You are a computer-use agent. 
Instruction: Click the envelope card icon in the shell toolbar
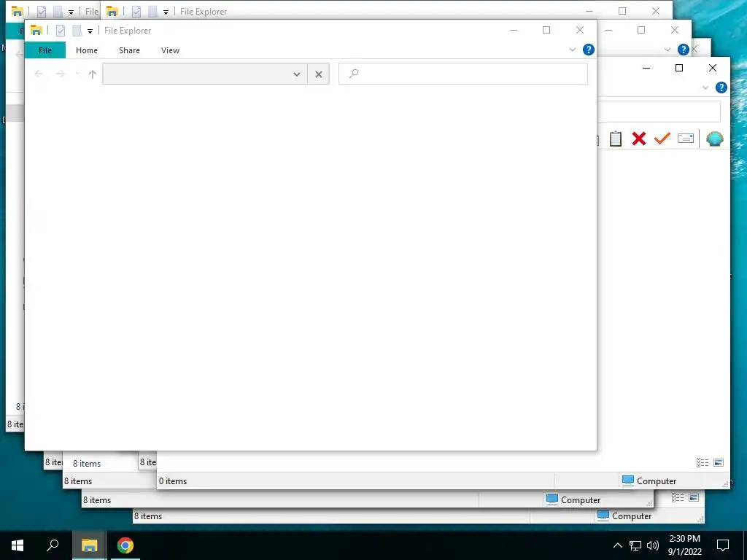pos(686,138)
